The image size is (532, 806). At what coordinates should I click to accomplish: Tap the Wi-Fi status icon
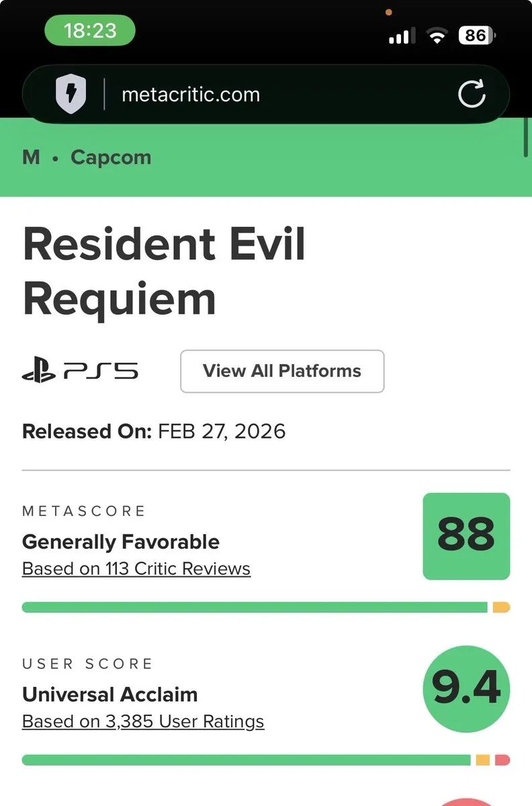[437, 36]
